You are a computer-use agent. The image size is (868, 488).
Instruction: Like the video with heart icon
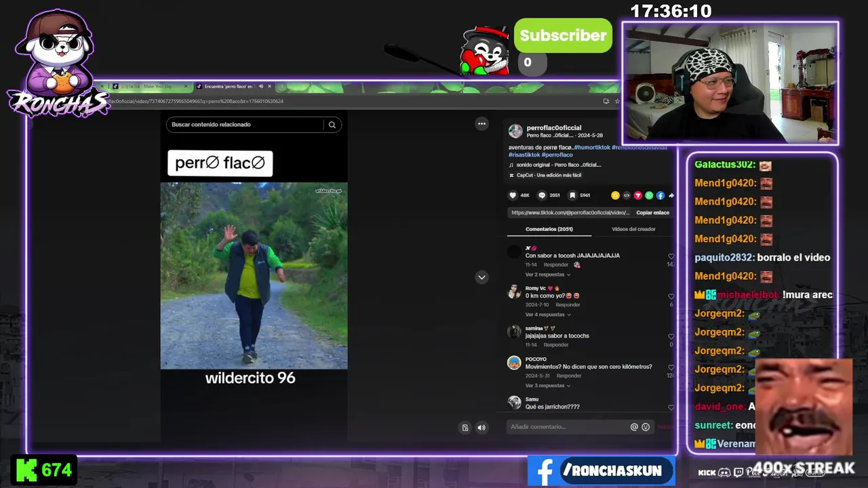[513, 195]
